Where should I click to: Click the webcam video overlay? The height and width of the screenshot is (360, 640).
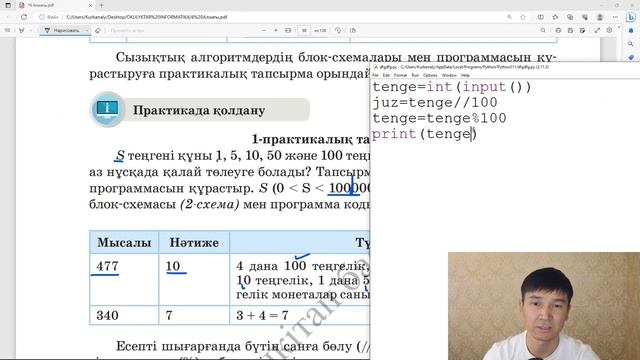click(x=544, y=306)
